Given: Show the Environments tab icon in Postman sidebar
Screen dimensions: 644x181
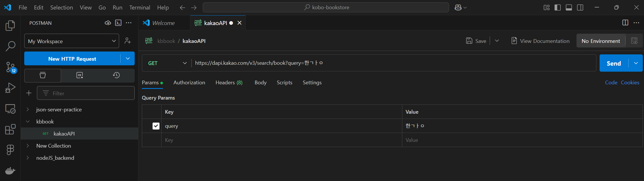Looking at the screenshot, I should tap(80, 75).
